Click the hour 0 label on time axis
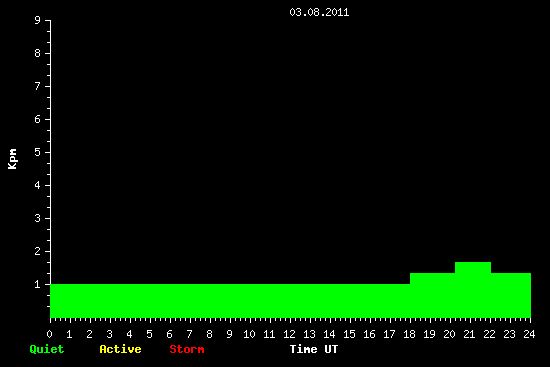This screenshot has height=367, width=550. [49, 334]
